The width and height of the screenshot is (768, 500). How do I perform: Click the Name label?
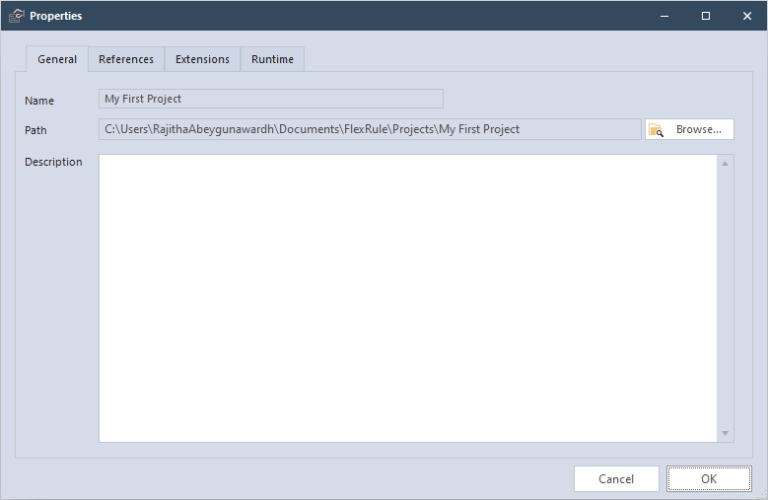click(x=39, y=101)
